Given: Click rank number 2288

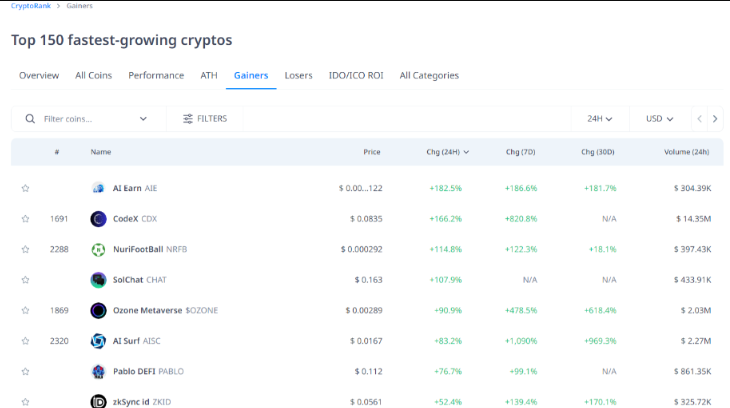Looking at the screenshot, I should click(x=59, y=249).
